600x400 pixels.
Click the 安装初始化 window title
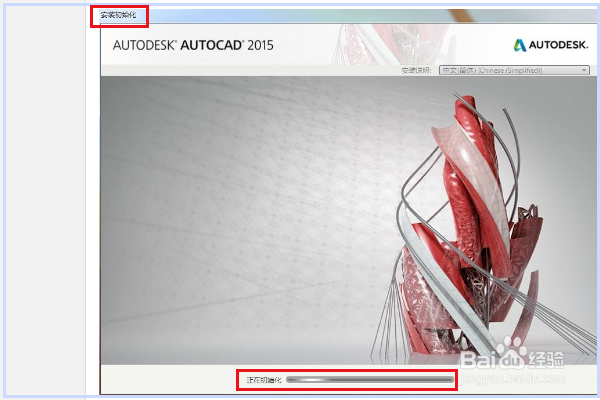[x=118, y=15]
